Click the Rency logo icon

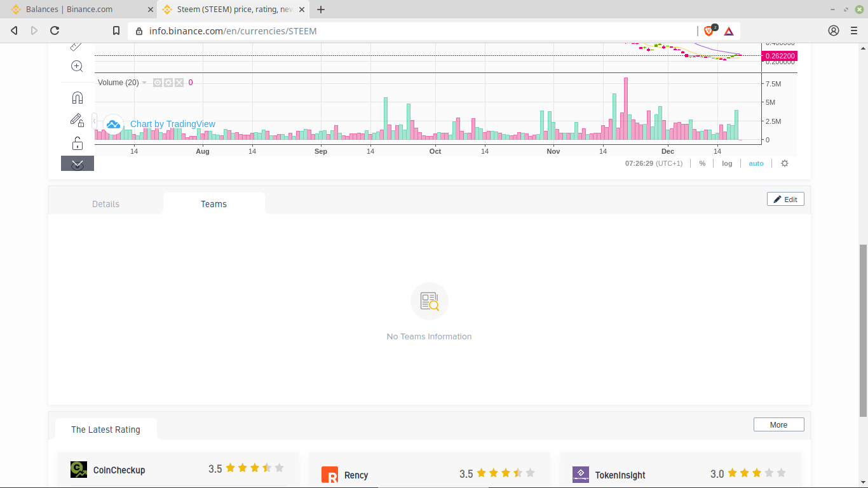(x=330, y=475)
